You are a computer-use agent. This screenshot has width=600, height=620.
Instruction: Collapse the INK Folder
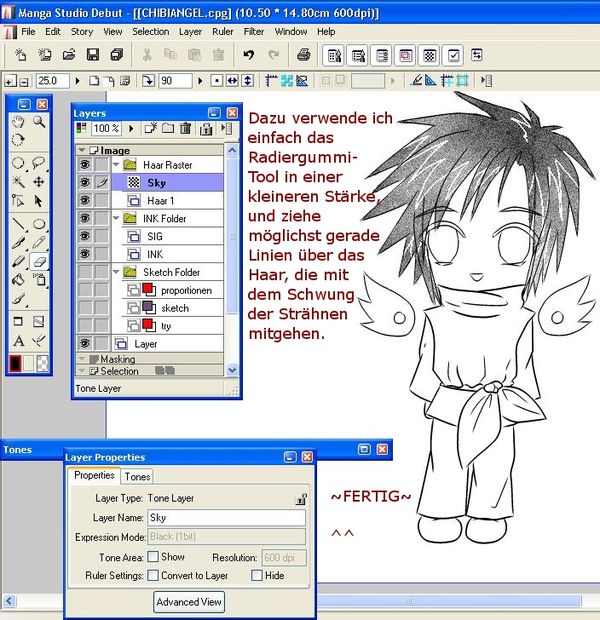click(x=116, y=218)
